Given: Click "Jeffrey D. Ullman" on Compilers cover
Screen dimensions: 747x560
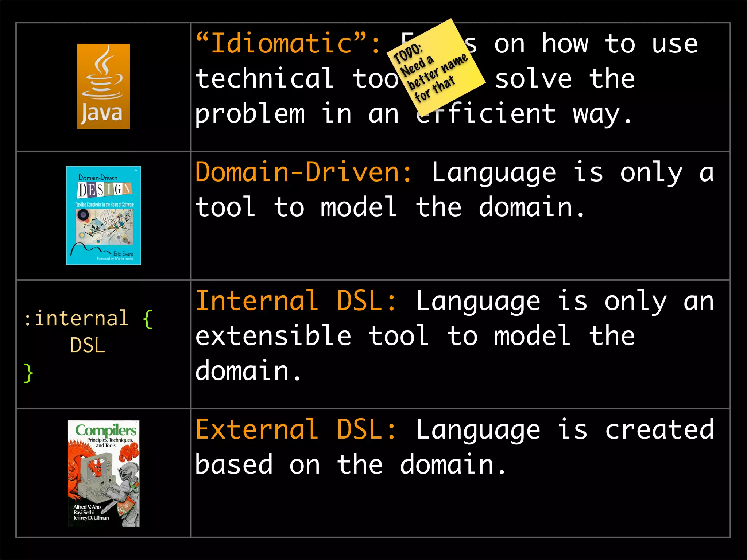Looking at the screenshot, I should pyautogui.click(x=91, y=518).
